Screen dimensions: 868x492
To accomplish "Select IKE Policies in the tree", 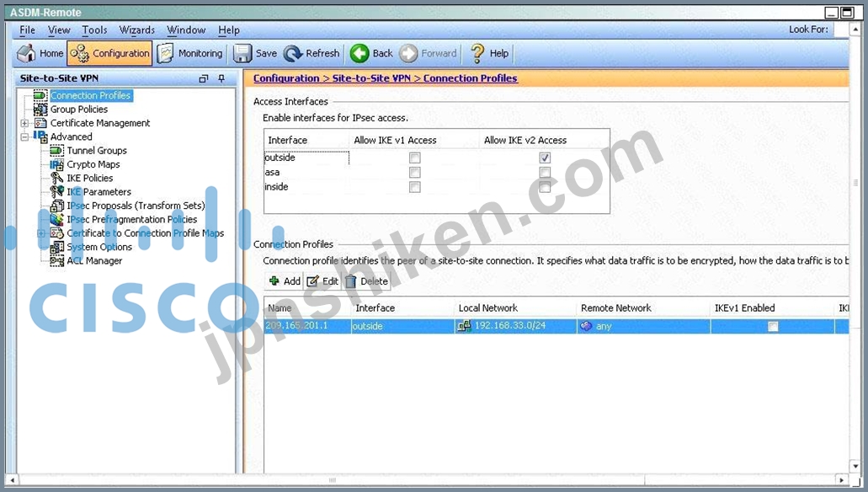I will (90, 178).
